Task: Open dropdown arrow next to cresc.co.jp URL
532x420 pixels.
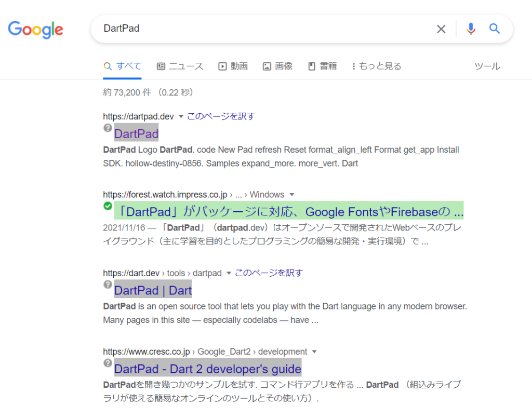Action: [x=314, y=352]
